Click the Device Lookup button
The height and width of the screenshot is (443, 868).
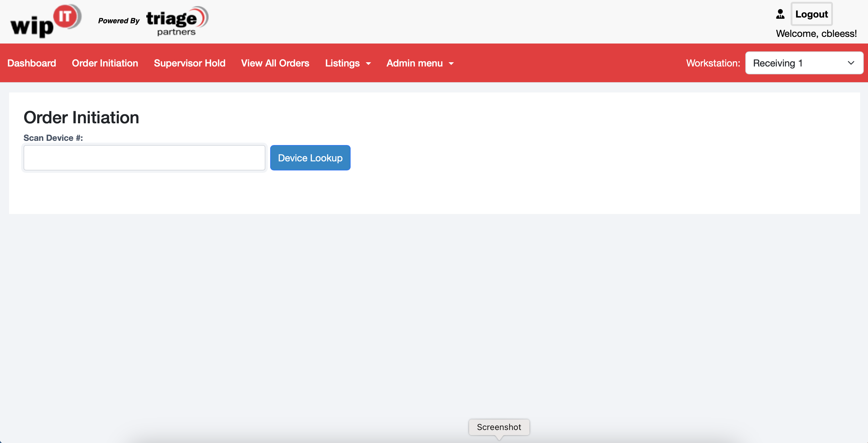tap(310, 157)
